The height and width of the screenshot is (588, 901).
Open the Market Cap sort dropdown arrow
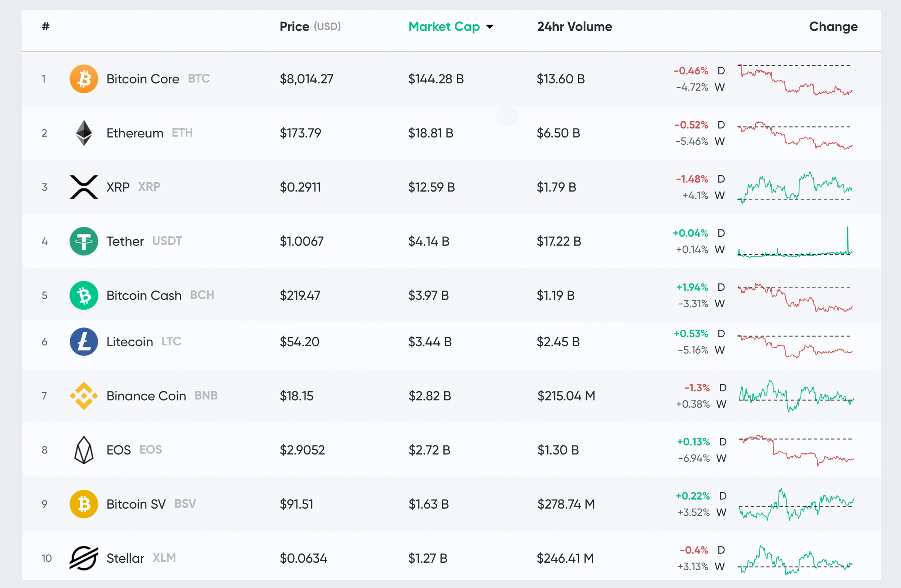(x=489, y=26)
